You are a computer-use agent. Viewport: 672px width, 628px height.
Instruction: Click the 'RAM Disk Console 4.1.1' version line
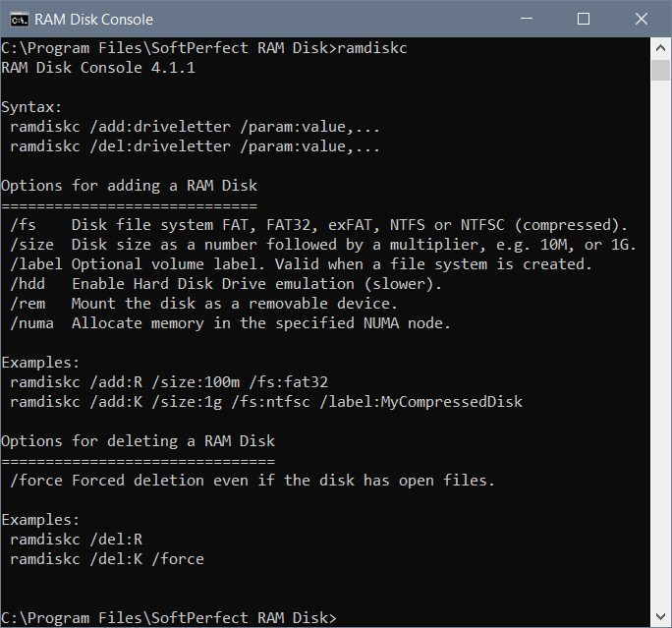coord(98,68)
